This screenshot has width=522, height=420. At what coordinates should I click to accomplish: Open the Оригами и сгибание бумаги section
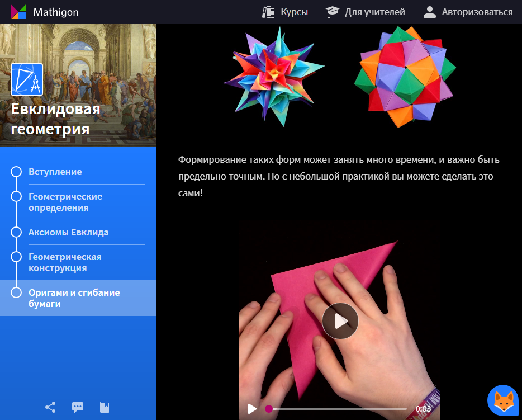tap(74, 298)
